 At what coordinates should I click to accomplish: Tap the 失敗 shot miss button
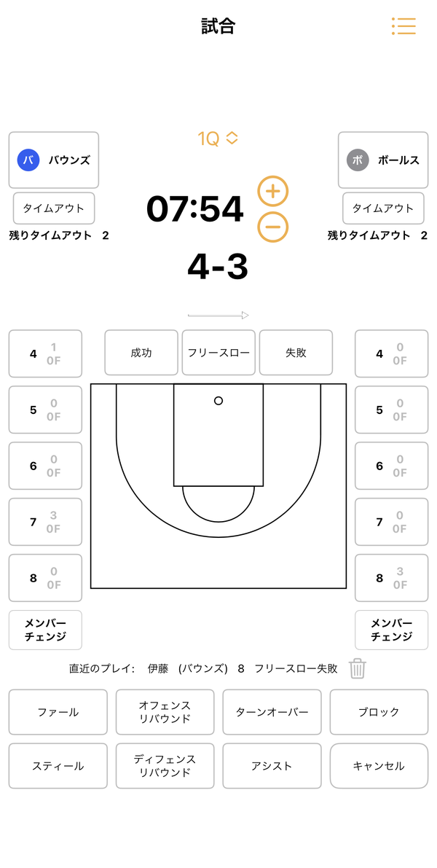(296, 353)
